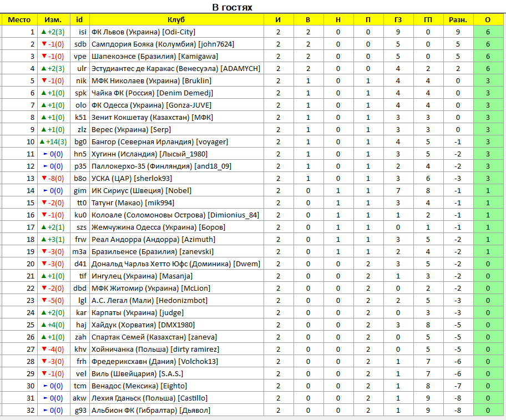Viewport: 506px width, 420px height.
Task: Select club "Бангор (Северная Ирландия) [voyager]"
Action: pos(160,141)
